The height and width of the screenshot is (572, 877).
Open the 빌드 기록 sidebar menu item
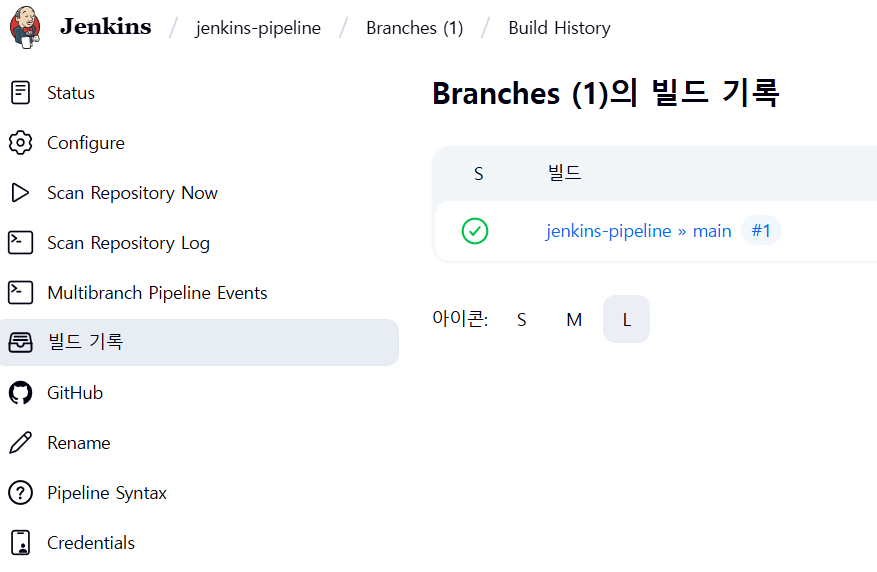tap(199, 342)
